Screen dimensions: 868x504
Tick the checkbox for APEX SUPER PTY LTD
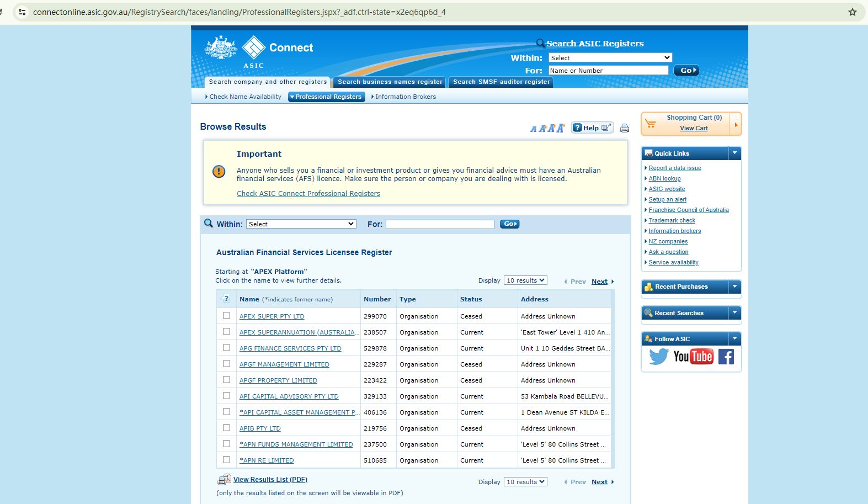pyautogui.click(x=226, y=316)
